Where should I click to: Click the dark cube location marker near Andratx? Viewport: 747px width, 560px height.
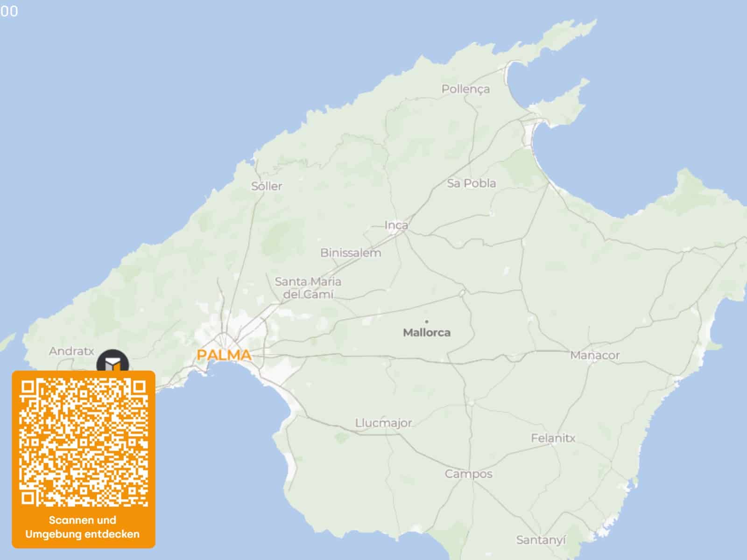click(x=113, y=362)
